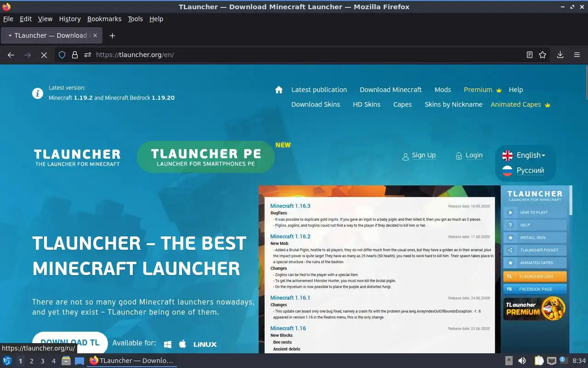Screen dimensions: 588x368
Task: Open the Firefox hamburger application menu
Action: tap(577, 55)
